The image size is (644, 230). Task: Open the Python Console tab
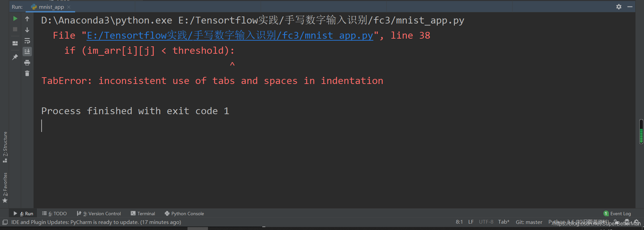tap(187, 214)
